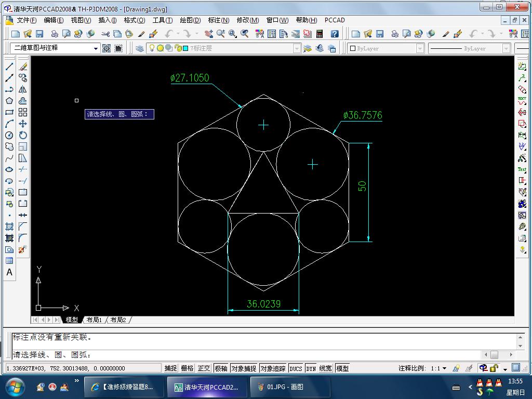Expand the undo history arrow
532x399 pixels.
point(178,34)
